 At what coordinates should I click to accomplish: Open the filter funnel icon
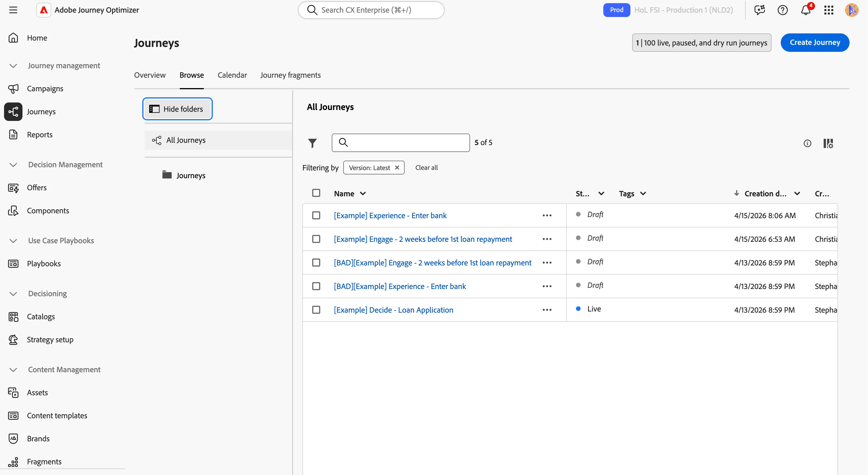(x=312, y=143)
